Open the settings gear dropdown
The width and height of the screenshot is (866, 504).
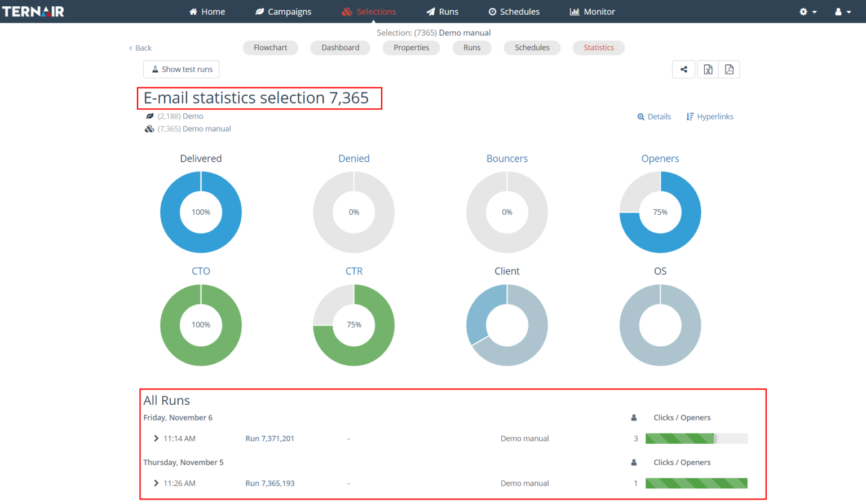pyautogui.click(x=808, y=11)
